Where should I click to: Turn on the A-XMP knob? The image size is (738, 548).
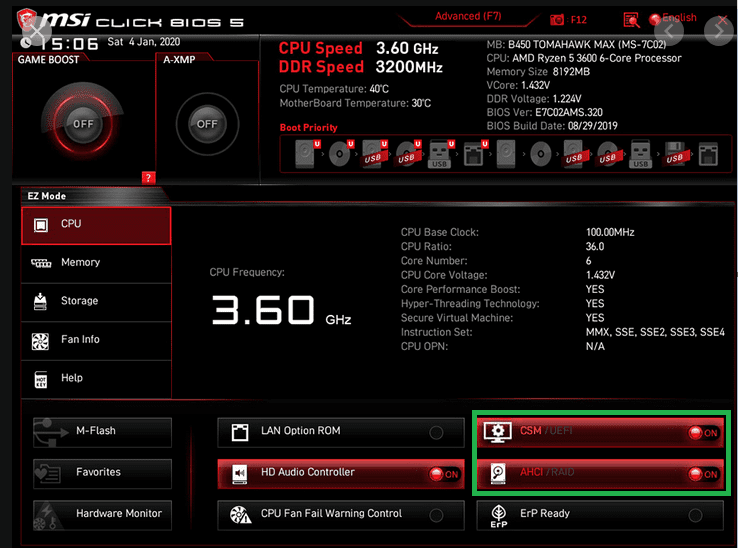[x=207, y=124]
